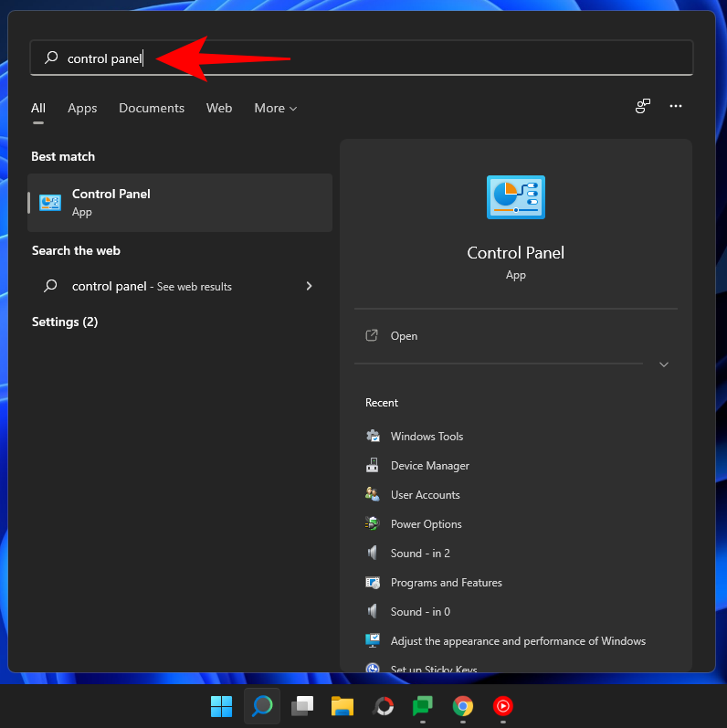The height and width of the screenshot is (728, 727).
Task: Select the Web filter tab
Action: [x=219, y=108]
